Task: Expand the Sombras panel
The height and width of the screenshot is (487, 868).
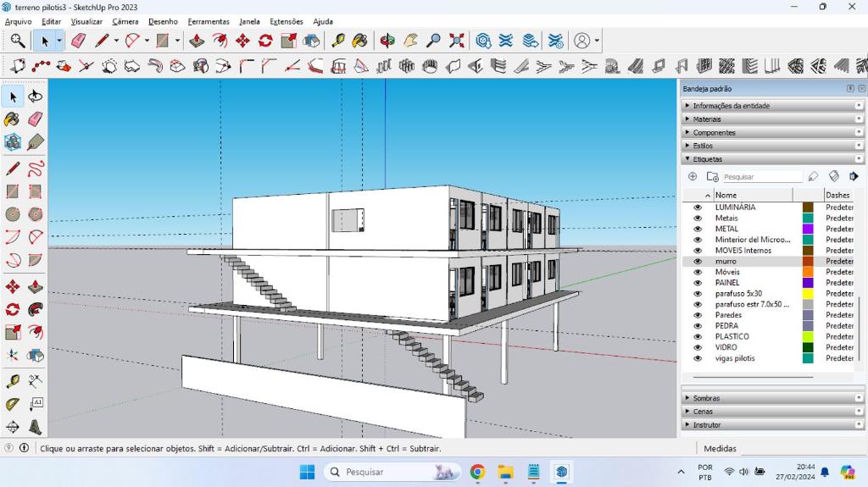Action: pos(706,398)
